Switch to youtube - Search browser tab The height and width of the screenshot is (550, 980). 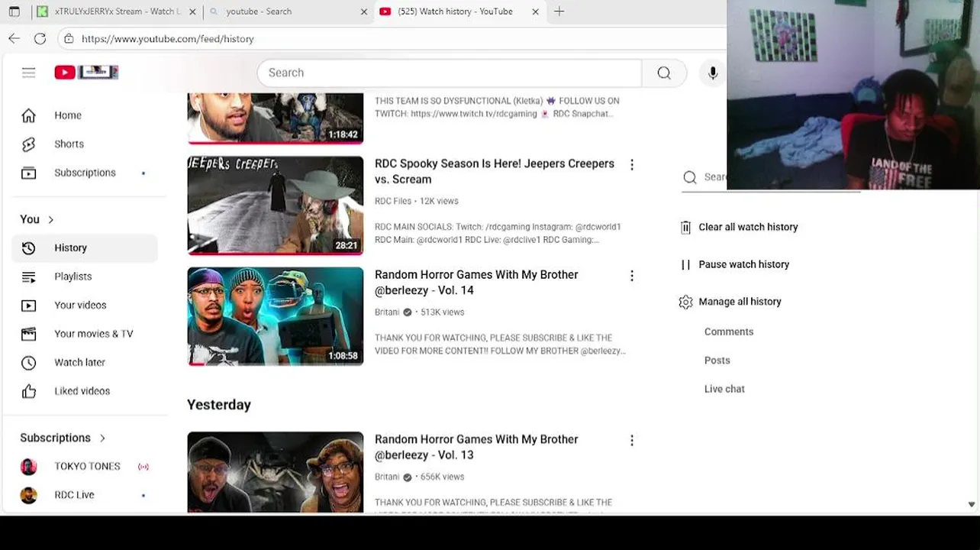click(x=289, y=11)
